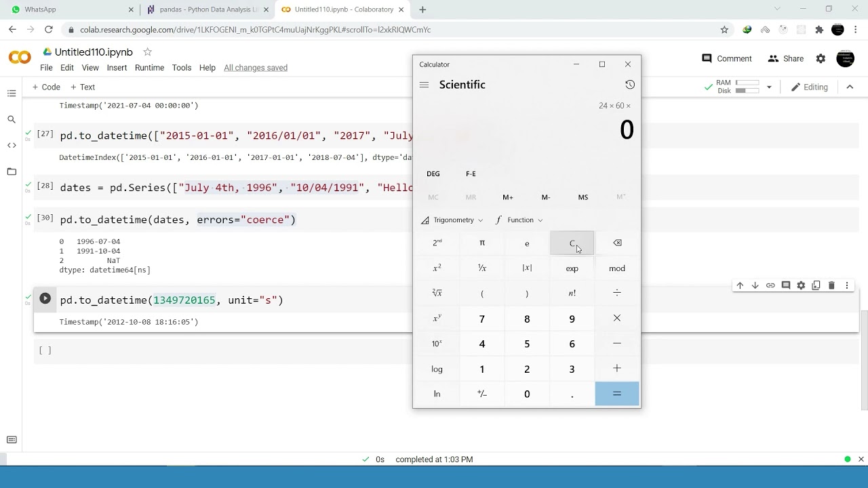
Task: Add a comment to the selected cell
Action: click(786, 285)
